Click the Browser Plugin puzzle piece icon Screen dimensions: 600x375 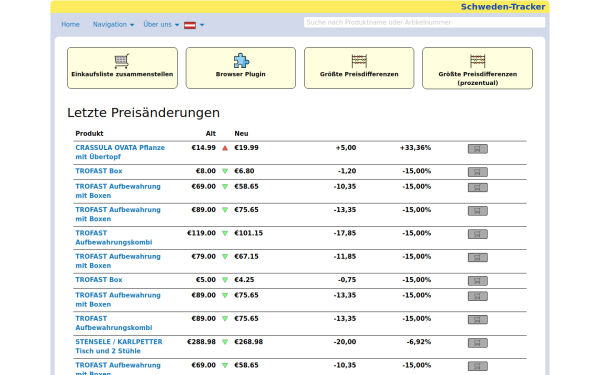tap(241, 60)
